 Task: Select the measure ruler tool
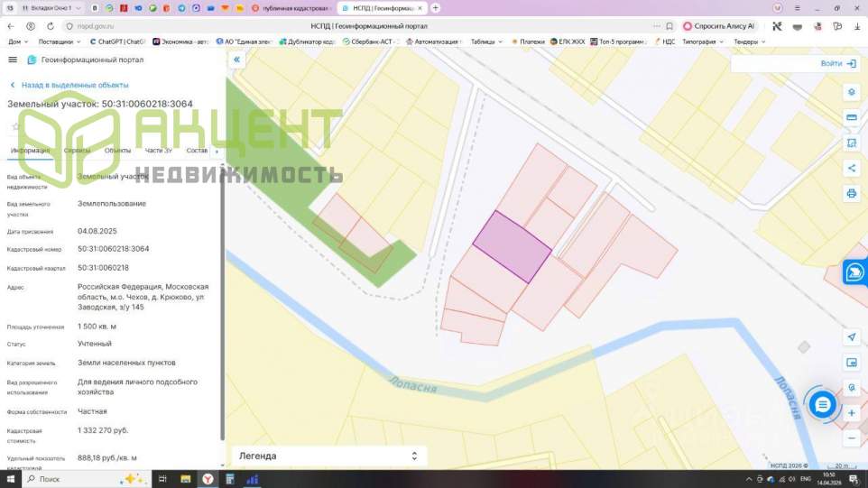[851, 117]
